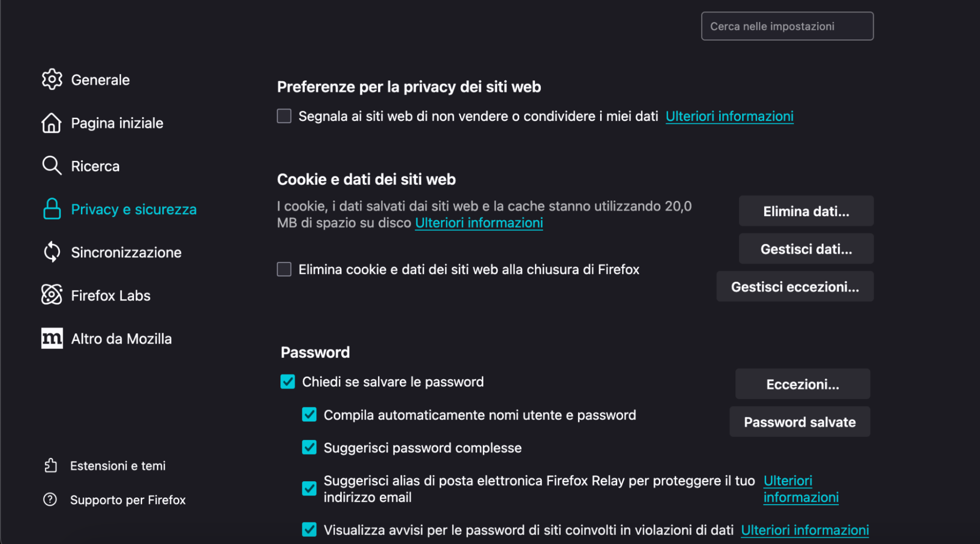Open the Generale settings section
980x544 pixels.
101,79
